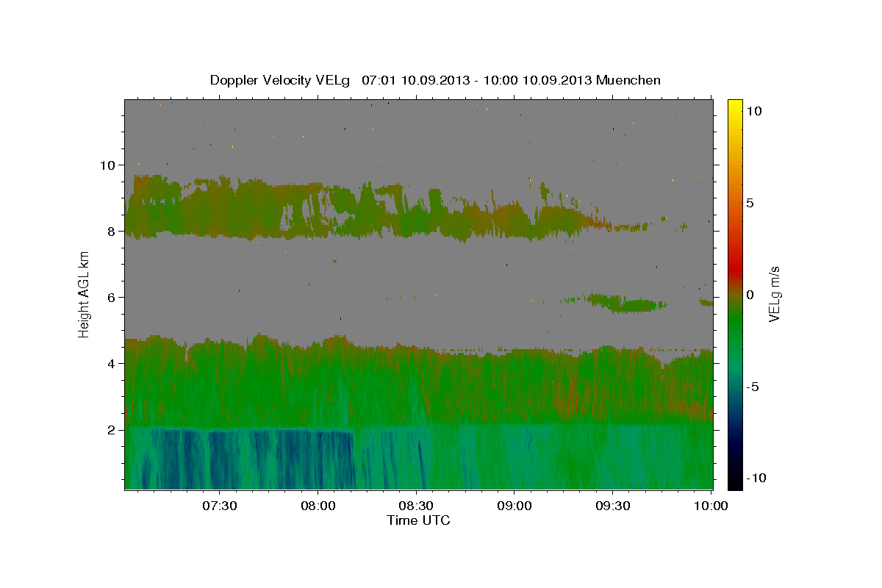This screenshot has width=882, height=588.
Task: Click the colorbar value -5
Action: pos(753,387)
